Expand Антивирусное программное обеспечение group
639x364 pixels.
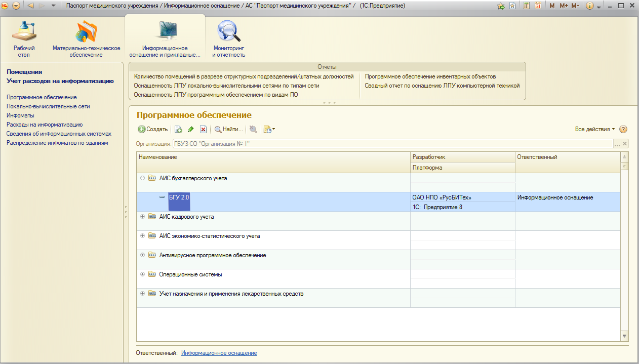click(143, 255)
